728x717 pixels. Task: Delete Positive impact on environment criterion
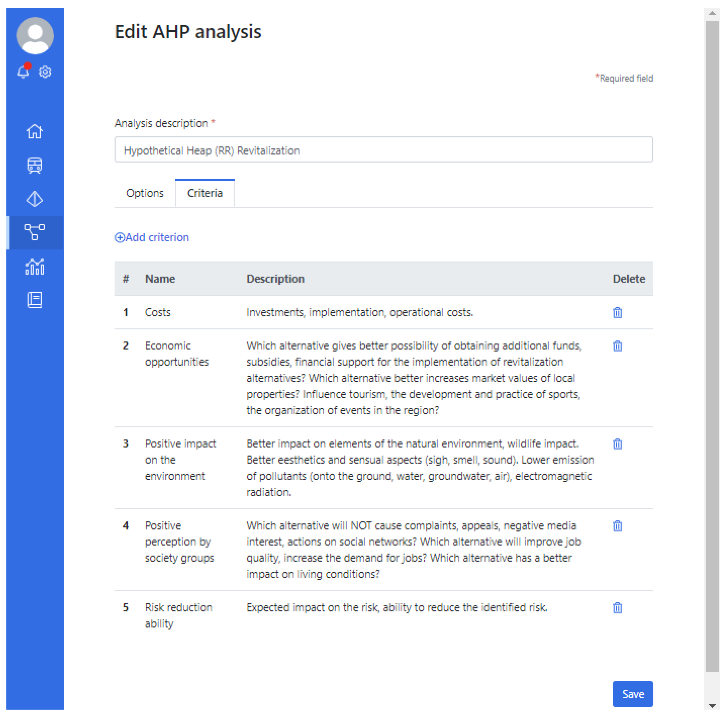click(617, 444)
